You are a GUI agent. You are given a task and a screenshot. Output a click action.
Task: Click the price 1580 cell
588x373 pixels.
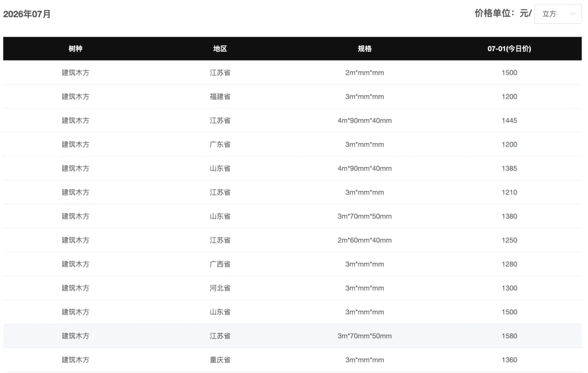[x=509, y=336]
